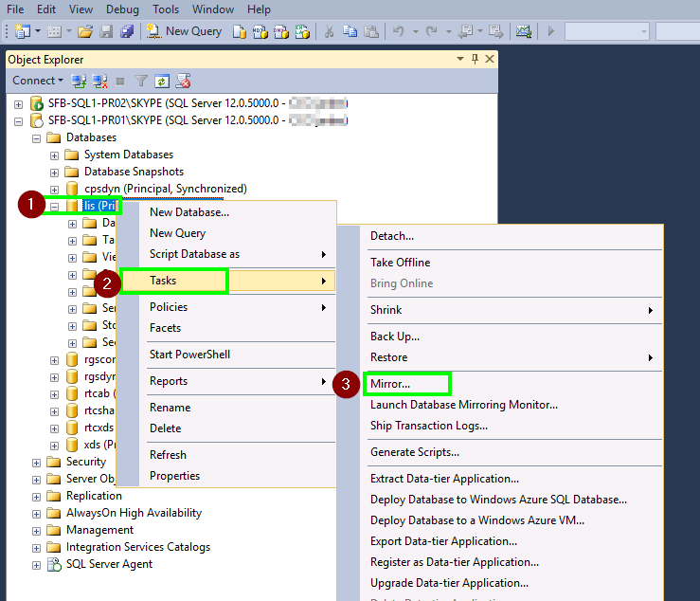Expand the SFB-SQL1-PR02\SKYPE server node
Image resolution: width=700 pixels, height=601 pixels.
coord(18,104)
